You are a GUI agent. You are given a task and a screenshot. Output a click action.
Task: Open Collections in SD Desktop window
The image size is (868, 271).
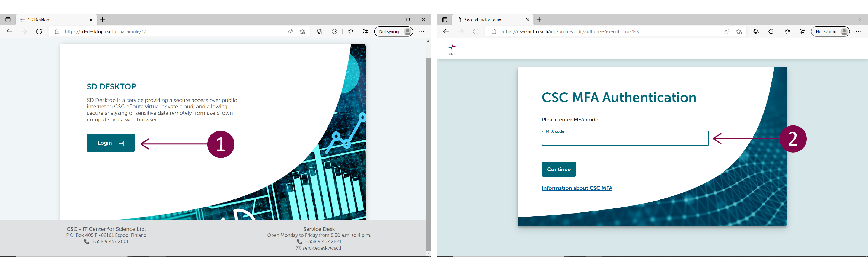[x=366, y=31]
